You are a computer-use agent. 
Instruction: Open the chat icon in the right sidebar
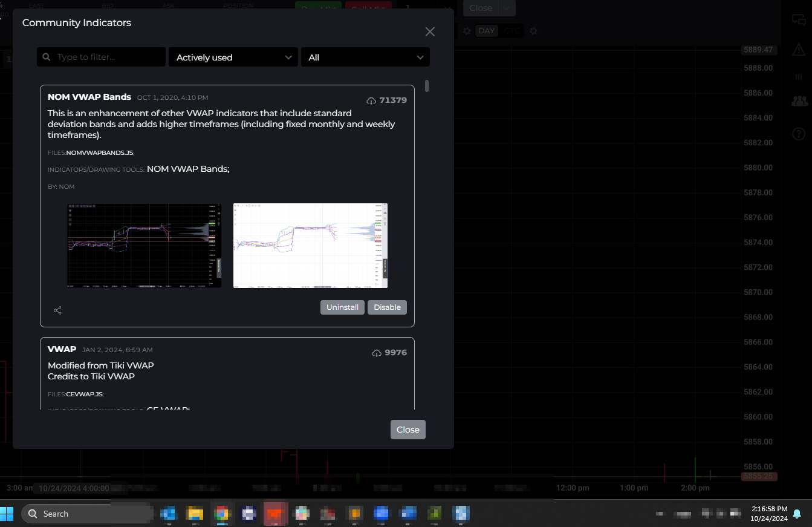[x=799, y=19]
